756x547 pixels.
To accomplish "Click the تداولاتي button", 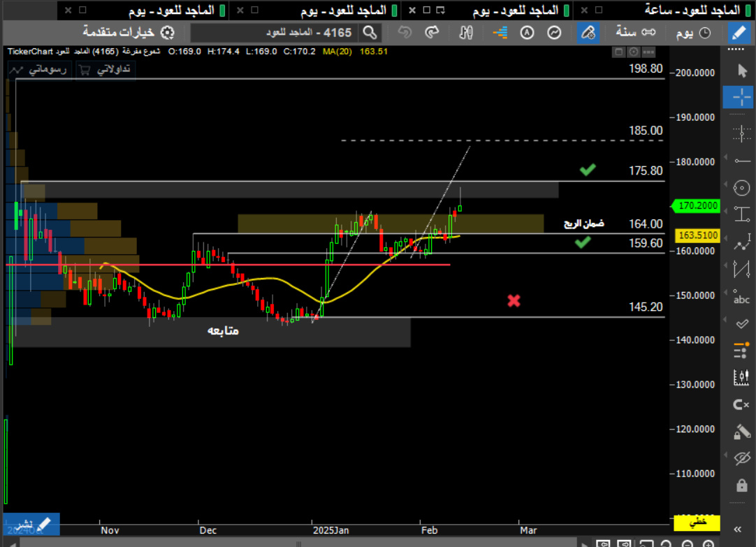I will 106,70.
